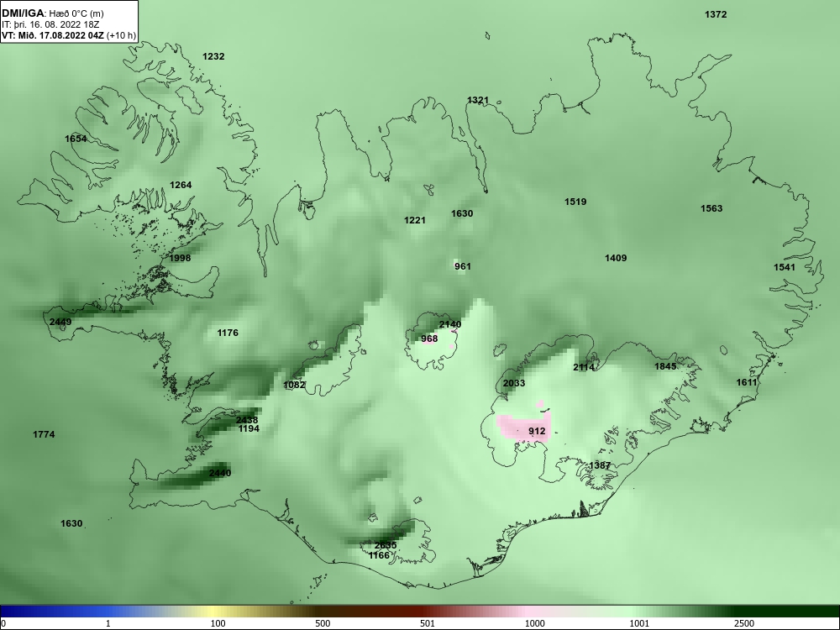Select the 1082 height value
The width and height of the screenshot is (840, 630).
click(294, 385)
